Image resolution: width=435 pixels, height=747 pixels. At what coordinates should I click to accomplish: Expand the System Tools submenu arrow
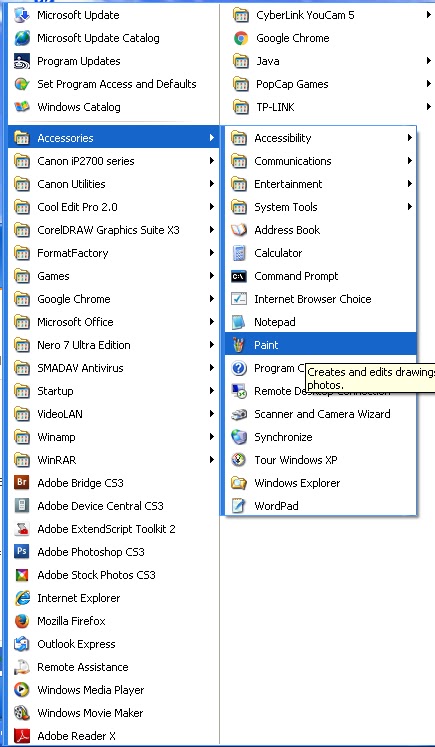409,207
